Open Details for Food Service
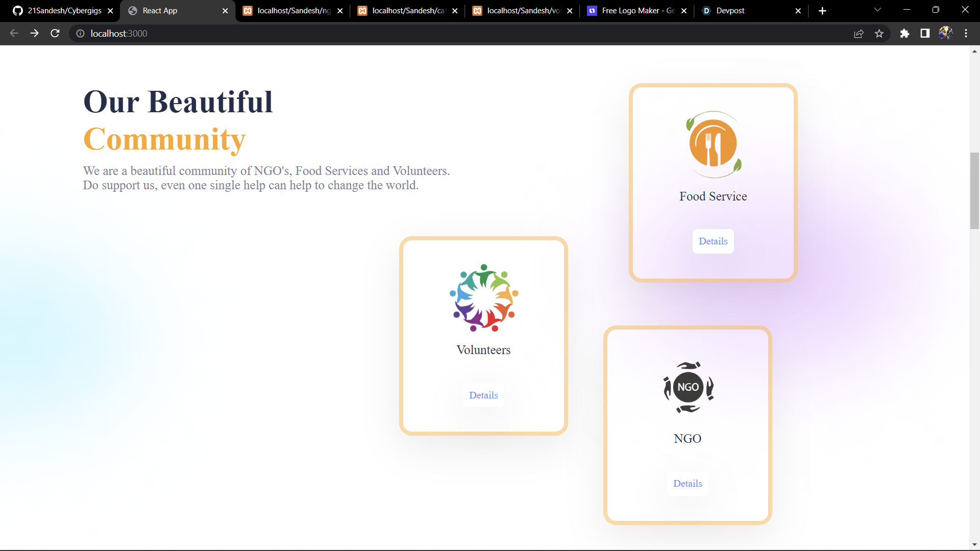Viewport: 980px width, 551px height. click(713, 241)
